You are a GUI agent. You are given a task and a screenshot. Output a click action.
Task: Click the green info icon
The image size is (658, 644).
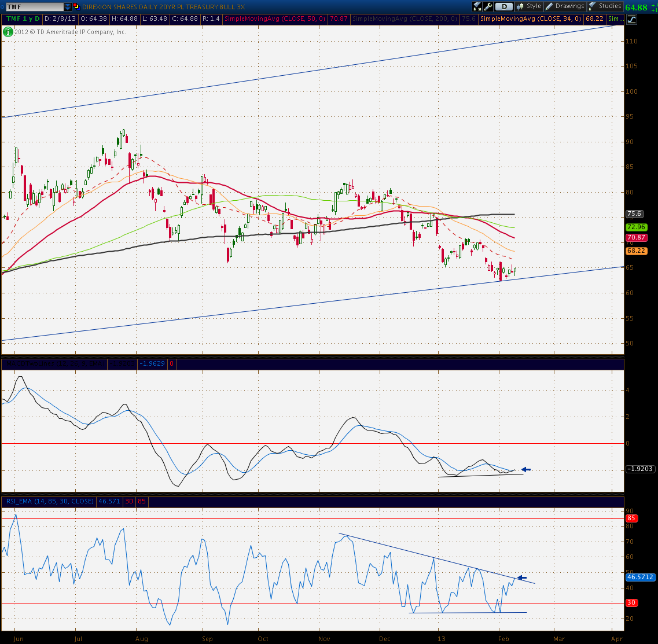click(8, 32)
